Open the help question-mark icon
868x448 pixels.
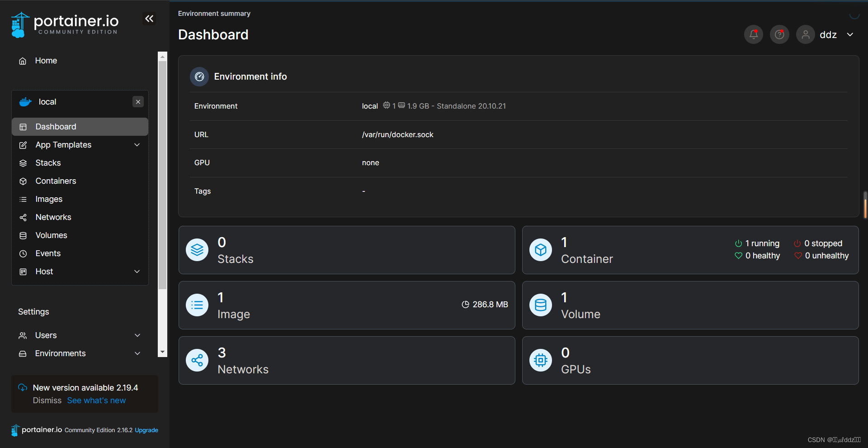(779, 34)
